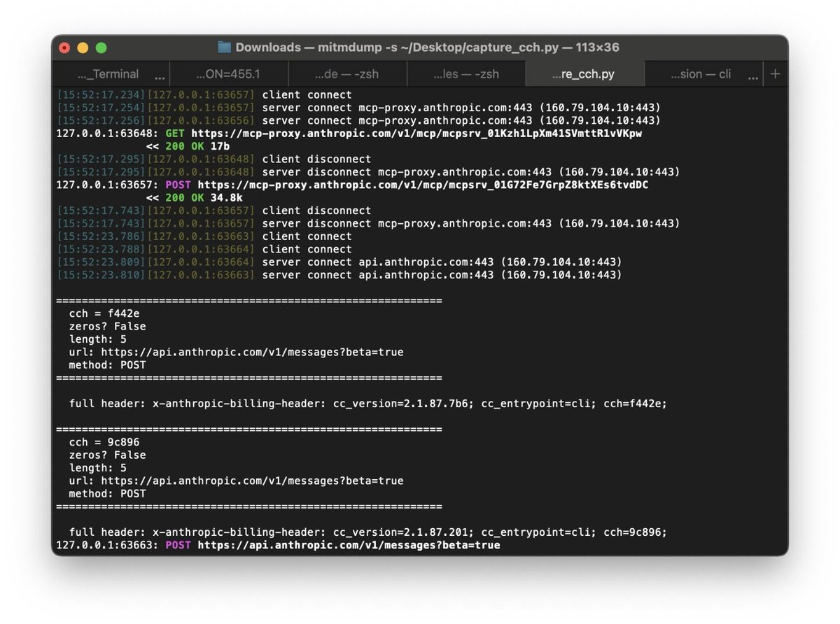Screen dimensions: 840x624
Task: Click the 15:52:17.254 server connect line
Action: click(x=358, y=108)
